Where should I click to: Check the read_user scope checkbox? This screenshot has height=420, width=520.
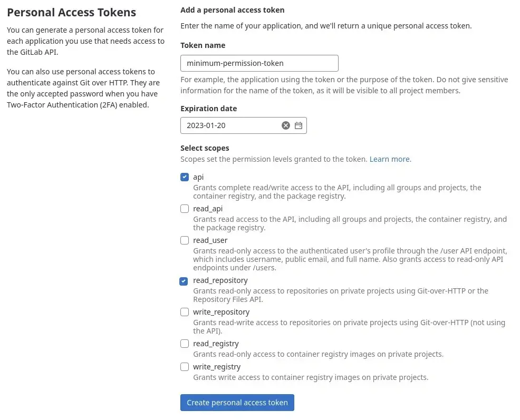click(185, 240)
